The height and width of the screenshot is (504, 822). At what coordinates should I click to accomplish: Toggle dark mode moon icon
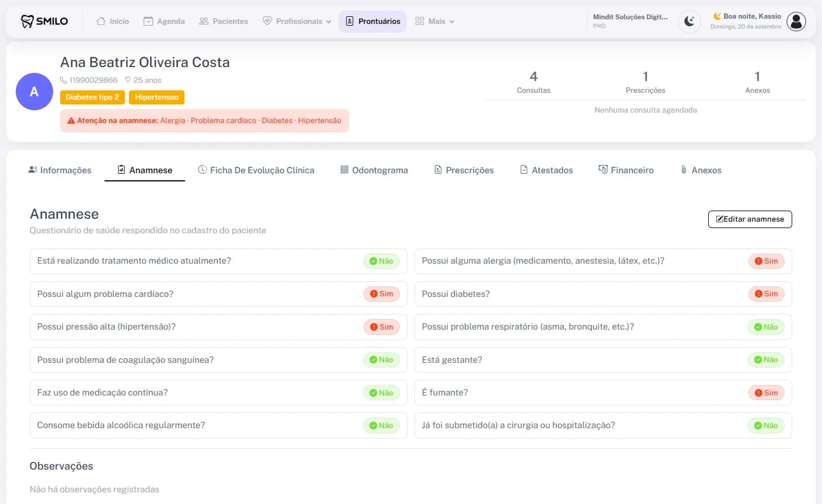point(689,22)
